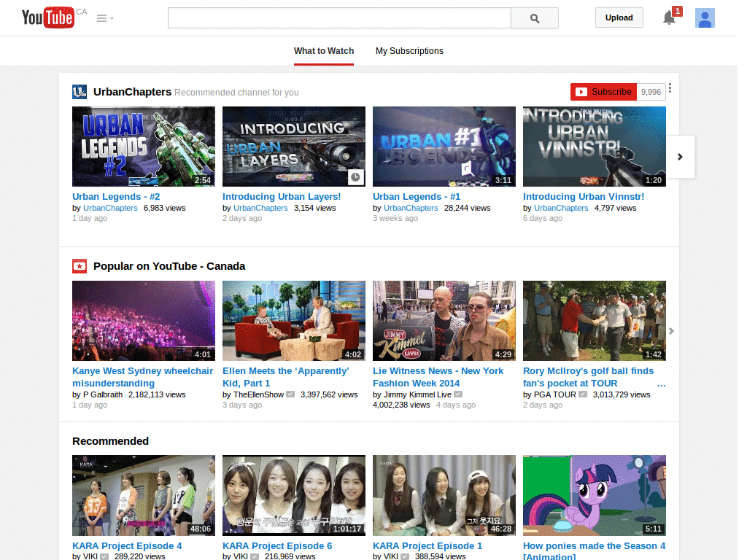This screenshot has height=560, width=747.
Task: Click 'Introducing Urban Vinnstr!' title link
Action: pos(584,197)
